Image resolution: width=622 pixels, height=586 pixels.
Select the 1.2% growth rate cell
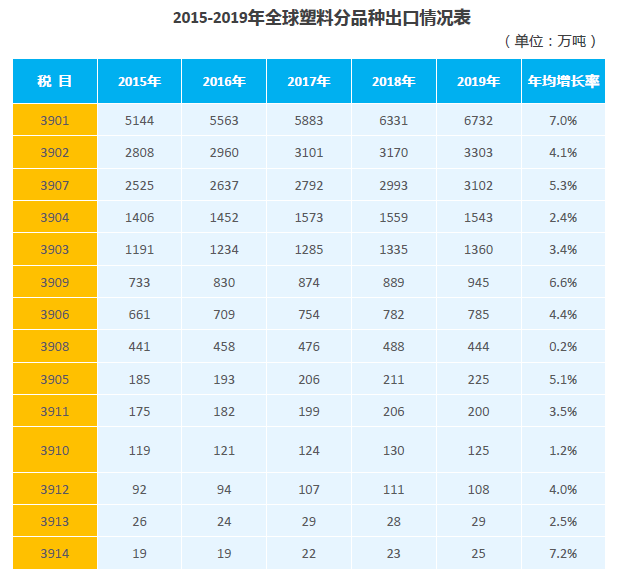pyautogui.click(x=563, y=450)
